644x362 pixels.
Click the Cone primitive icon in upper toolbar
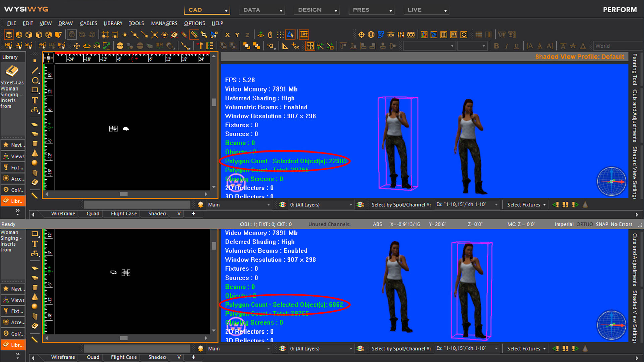(x=35, y=153)
